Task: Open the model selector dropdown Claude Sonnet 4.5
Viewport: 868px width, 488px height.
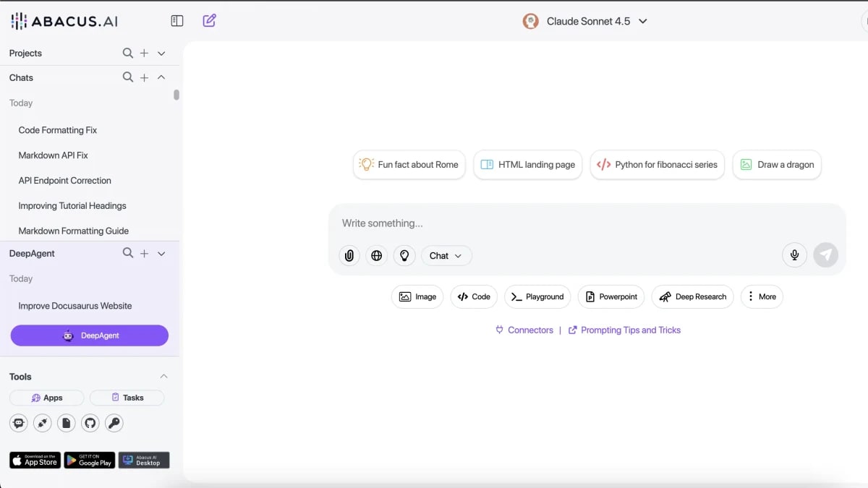Action: [585, 21]
